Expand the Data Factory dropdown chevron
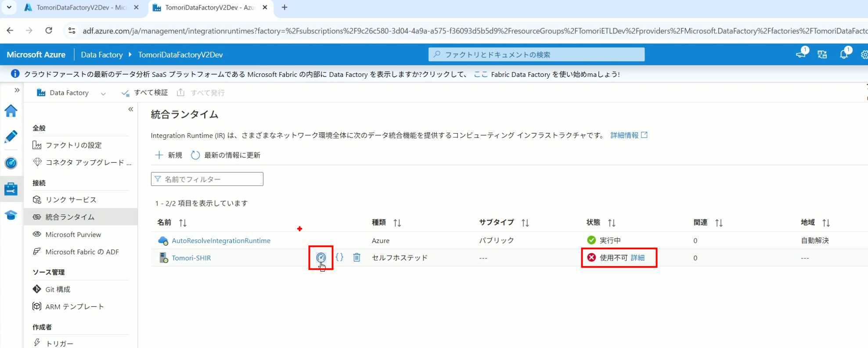Screen dimensions: 868x348 pyautogui.click(x=103, y=93)
